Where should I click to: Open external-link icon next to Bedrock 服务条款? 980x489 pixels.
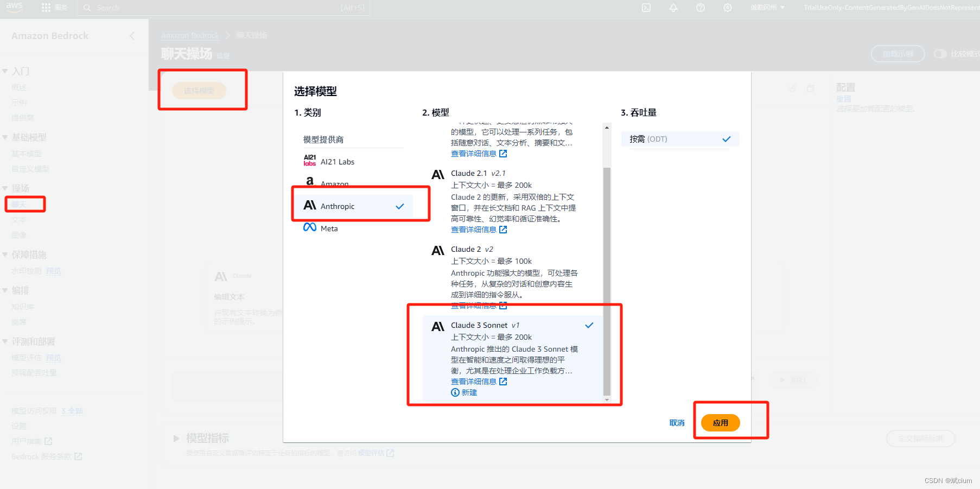point(78,456)
